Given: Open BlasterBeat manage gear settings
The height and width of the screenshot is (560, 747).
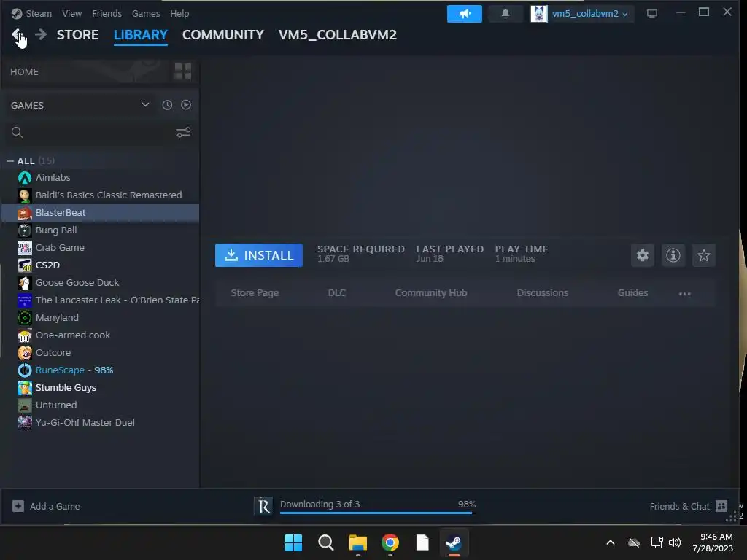Looking at the screenshot, I should 643,255.
